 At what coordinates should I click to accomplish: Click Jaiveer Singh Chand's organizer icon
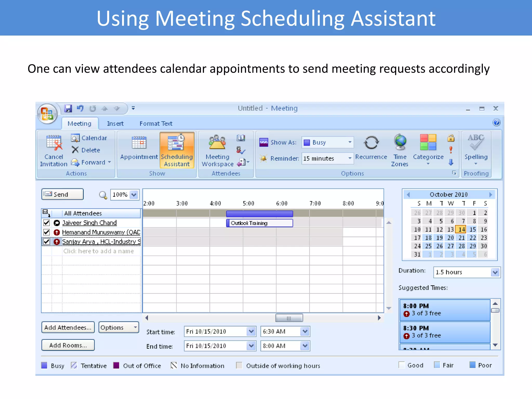coord(57,223)
